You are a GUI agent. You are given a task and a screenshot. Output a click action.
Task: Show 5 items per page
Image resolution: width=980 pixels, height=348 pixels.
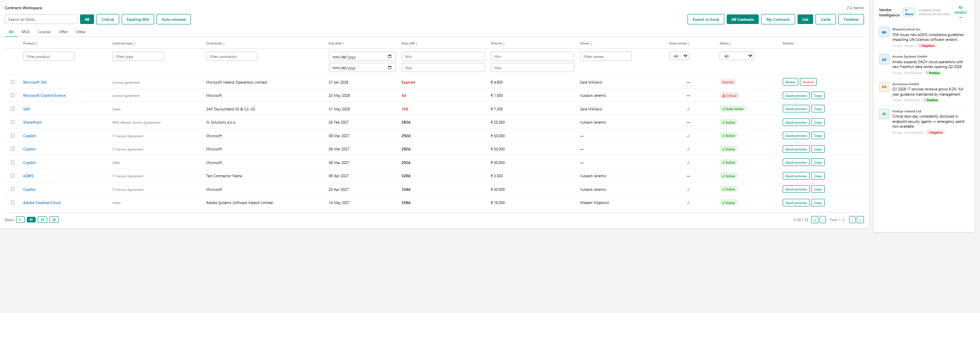tap(20, 220)
